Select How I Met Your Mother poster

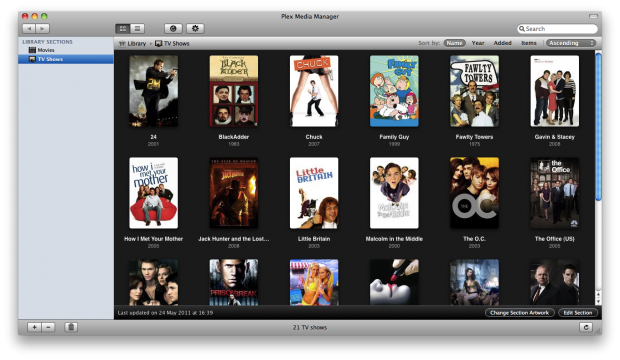pos(153,193)
